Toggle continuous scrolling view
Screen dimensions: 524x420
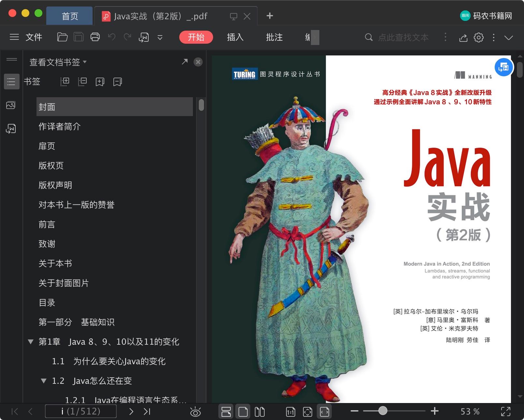click(x=226, y=412)
